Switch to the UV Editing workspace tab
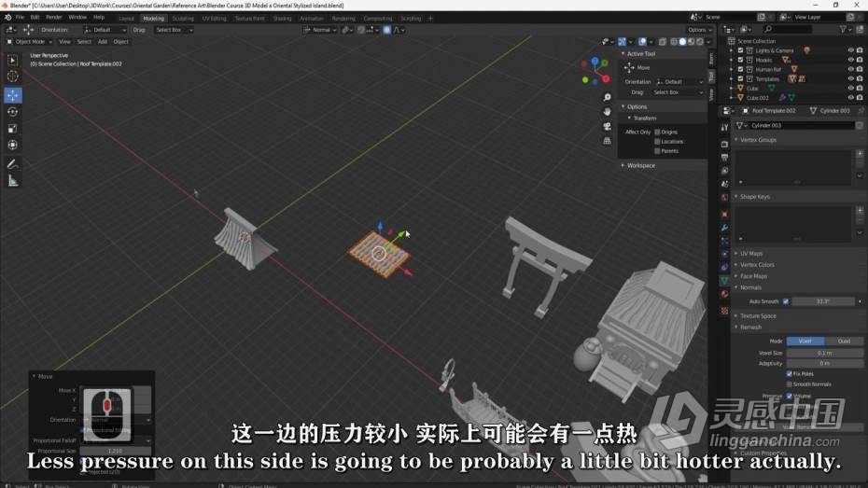Screen dimensions: 868x488 214,19
